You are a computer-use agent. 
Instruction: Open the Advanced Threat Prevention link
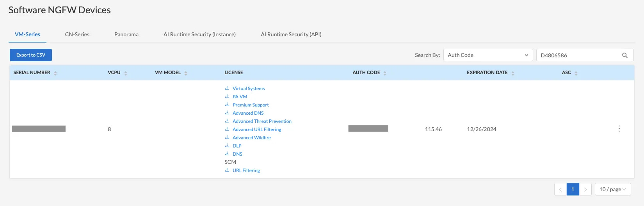(x=262, y=121)
